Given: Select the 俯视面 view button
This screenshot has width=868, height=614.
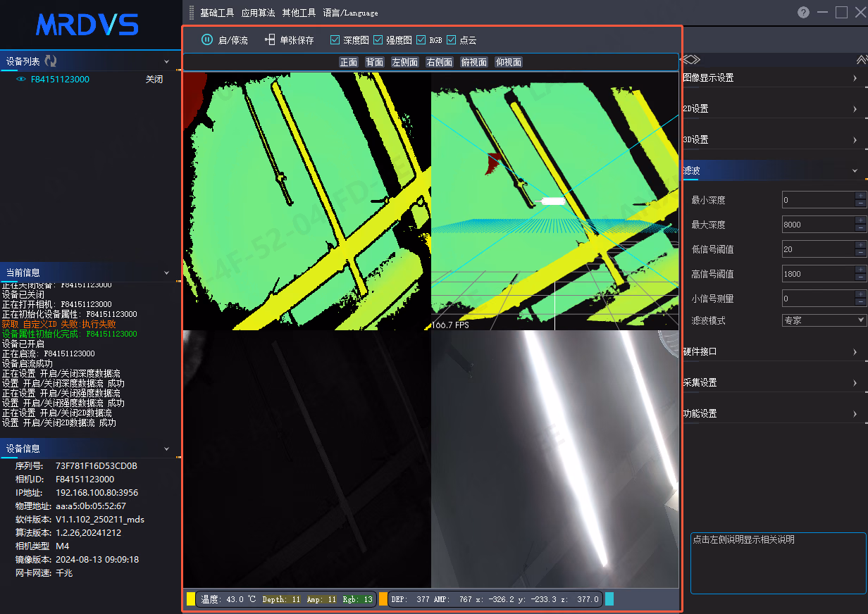Looking at the screenshot, I should click(x=474, y=62).
